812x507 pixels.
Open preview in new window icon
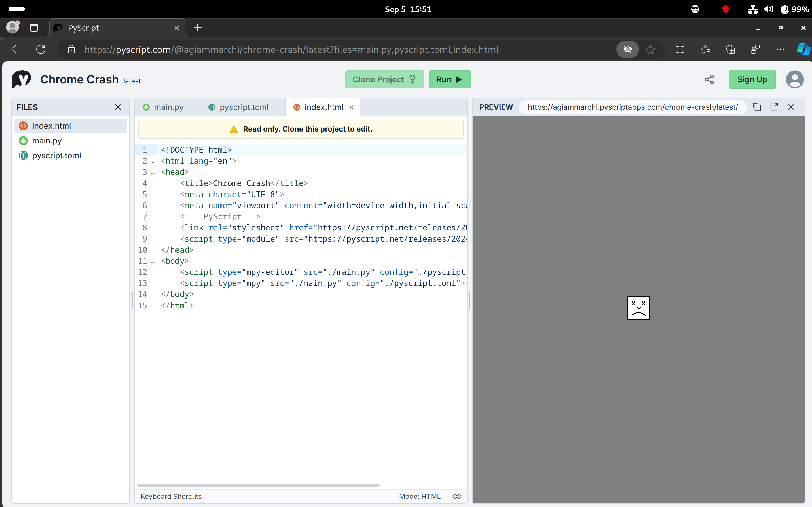coord(774,107)
